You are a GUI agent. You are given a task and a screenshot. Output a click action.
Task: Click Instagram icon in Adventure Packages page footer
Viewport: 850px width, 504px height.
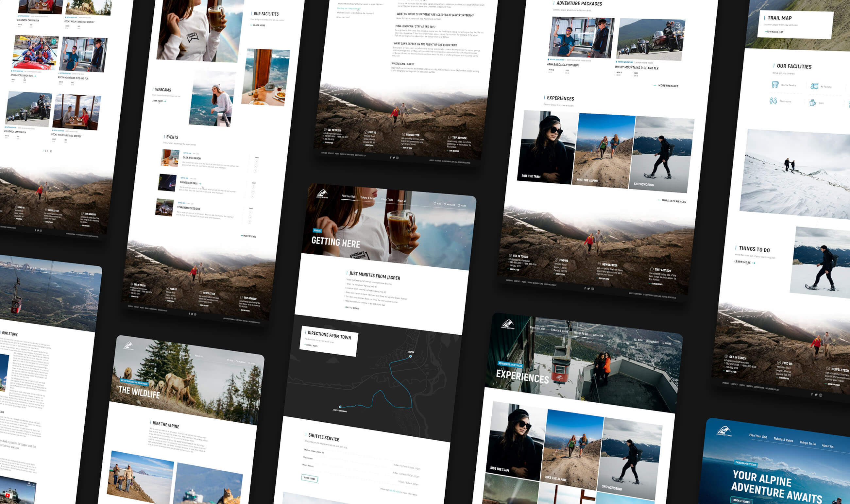pos(593,289)
